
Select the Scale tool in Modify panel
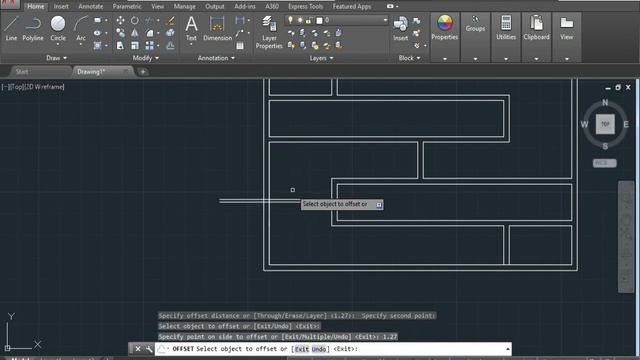[135, 45]
